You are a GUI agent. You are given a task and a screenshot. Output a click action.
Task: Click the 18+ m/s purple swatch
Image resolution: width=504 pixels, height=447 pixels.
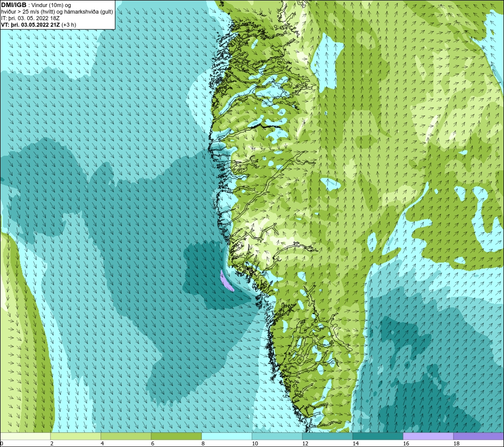[478, 436]
